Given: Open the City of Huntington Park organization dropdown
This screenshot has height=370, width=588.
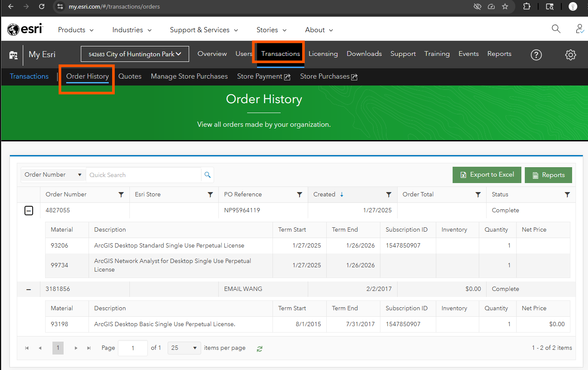Looking at the screenshot, I should tap(135, 54).
